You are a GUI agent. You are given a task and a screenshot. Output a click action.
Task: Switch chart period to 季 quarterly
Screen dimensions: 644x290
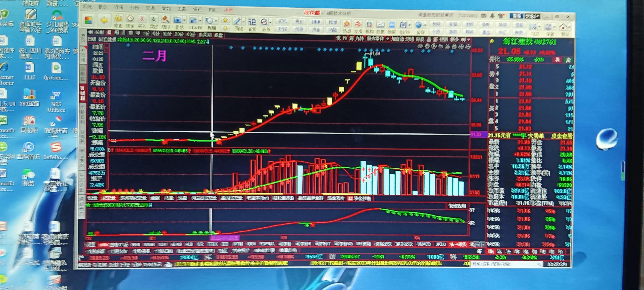(130, 33)
